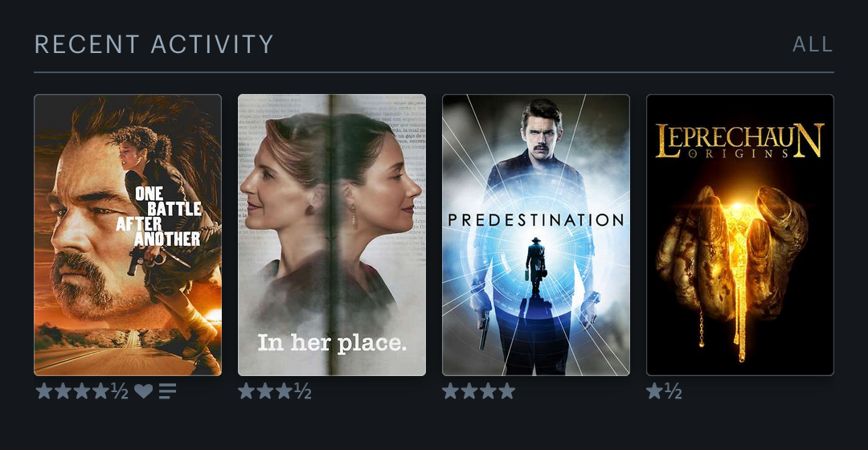The image size is (868, 450).
Task: Open the In Her Place film poster
Action: (332, 235)
